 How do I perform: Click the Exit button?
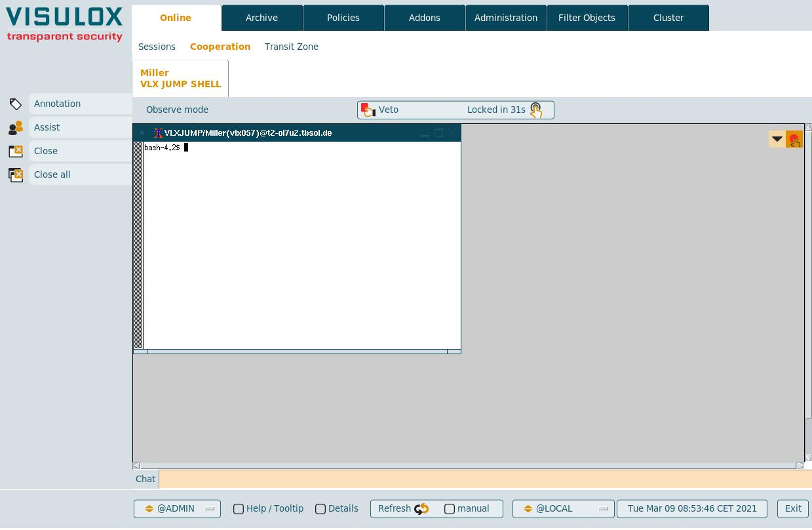click(x=793, y=509)
